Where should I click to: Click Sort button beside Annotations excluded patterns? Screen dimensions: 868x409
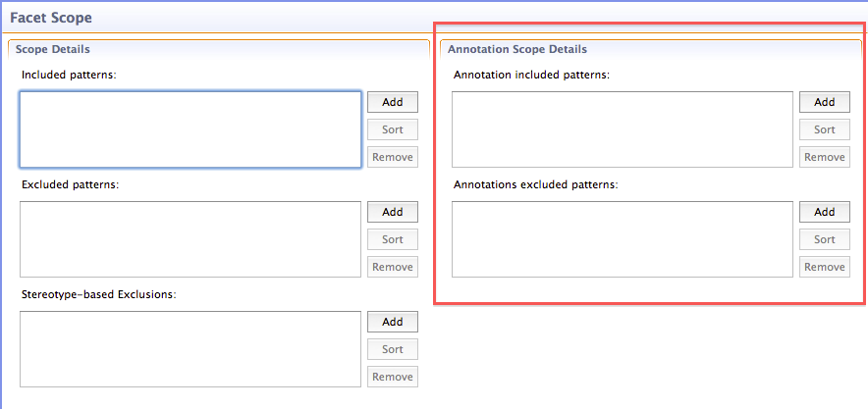pyautogui.click(x=824, y=239)
